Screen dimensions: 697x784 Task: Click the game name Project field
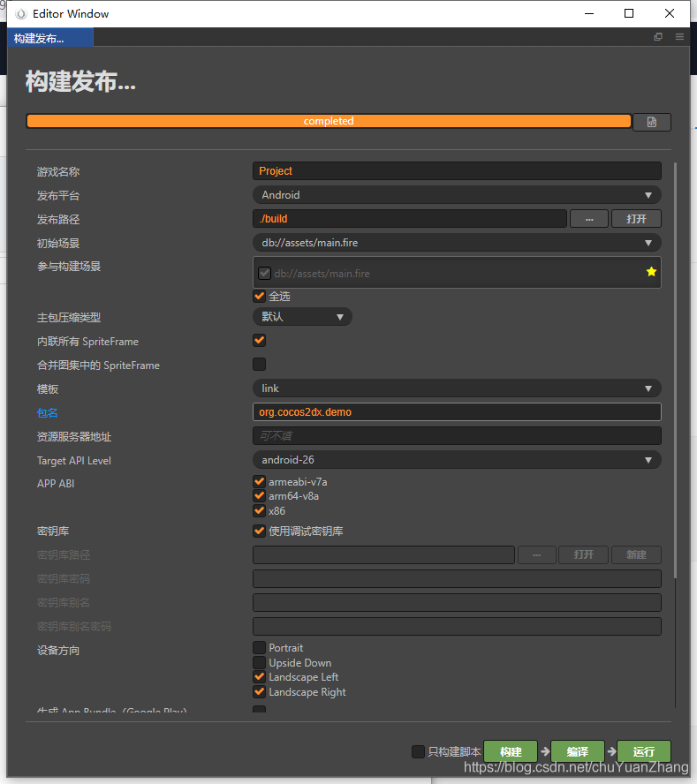(457, 171)
